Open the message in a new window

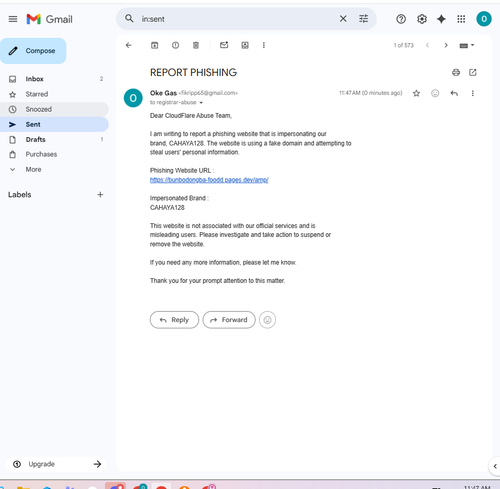tap(473, 72)
